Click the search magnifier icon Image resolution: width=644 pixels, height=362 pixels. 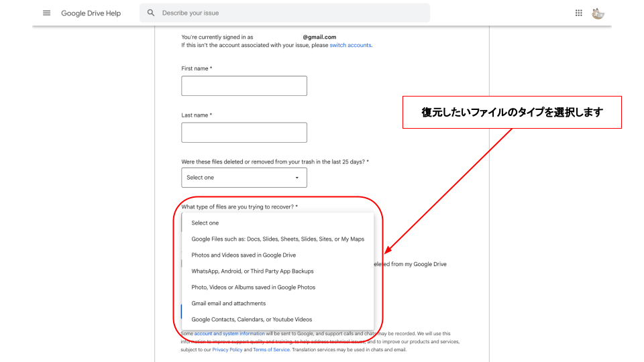pyautogui.click(x=151, y=13)
